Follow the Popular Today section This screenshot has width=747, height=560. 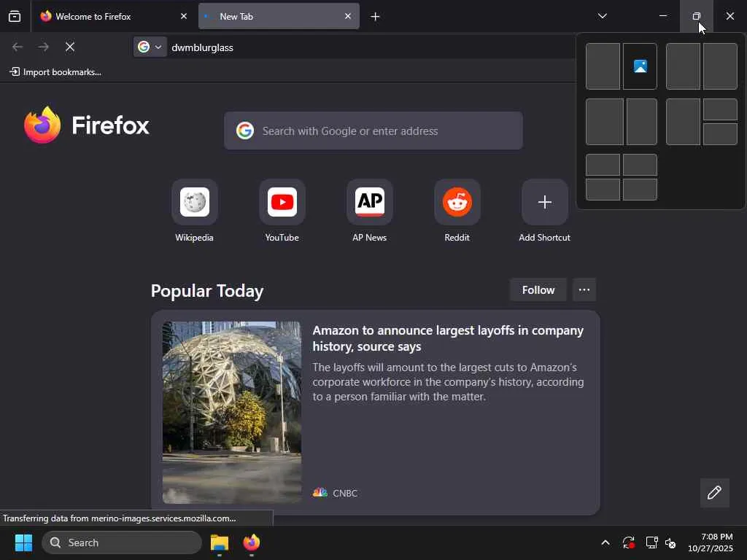pyautogui.click(x=538, y=290)
